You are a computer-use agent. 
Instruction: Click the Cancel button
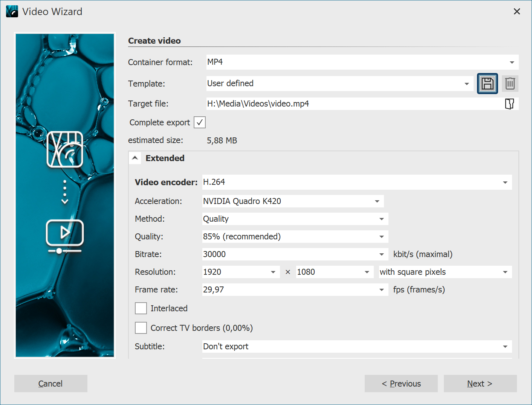[x=50, y=384]
